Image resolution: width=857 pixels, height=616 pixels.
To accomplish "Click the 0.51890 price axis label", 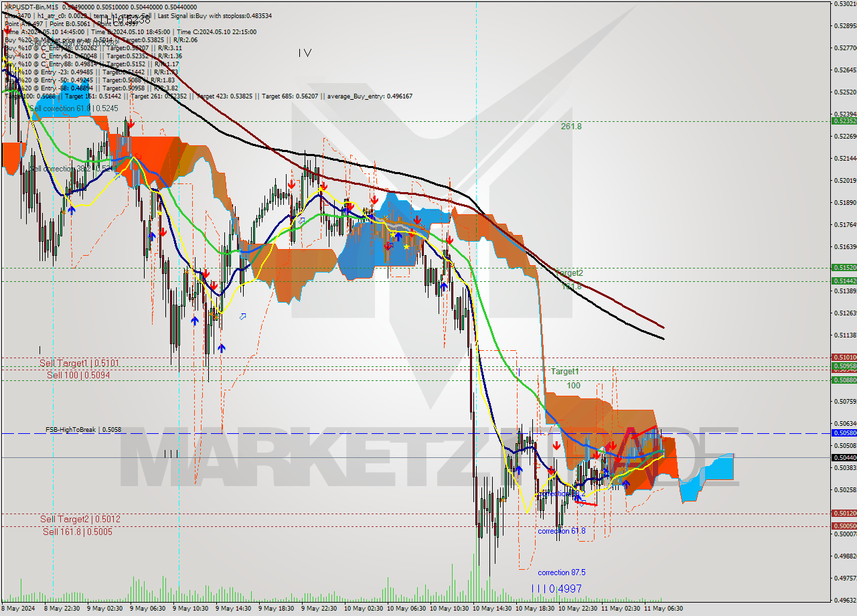I will point(845,203).
